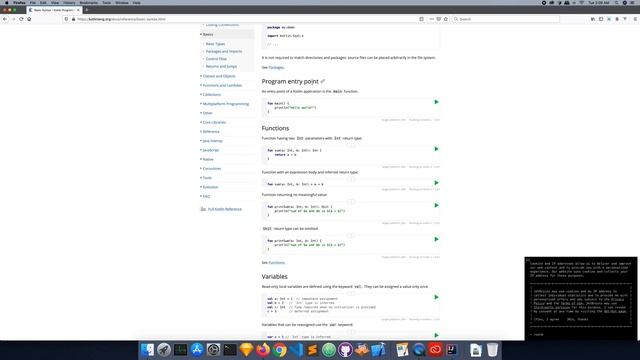Launch Firefox from the dock
Image resolution: width=640 pixels, height=360 pixels.
point(263,350)
